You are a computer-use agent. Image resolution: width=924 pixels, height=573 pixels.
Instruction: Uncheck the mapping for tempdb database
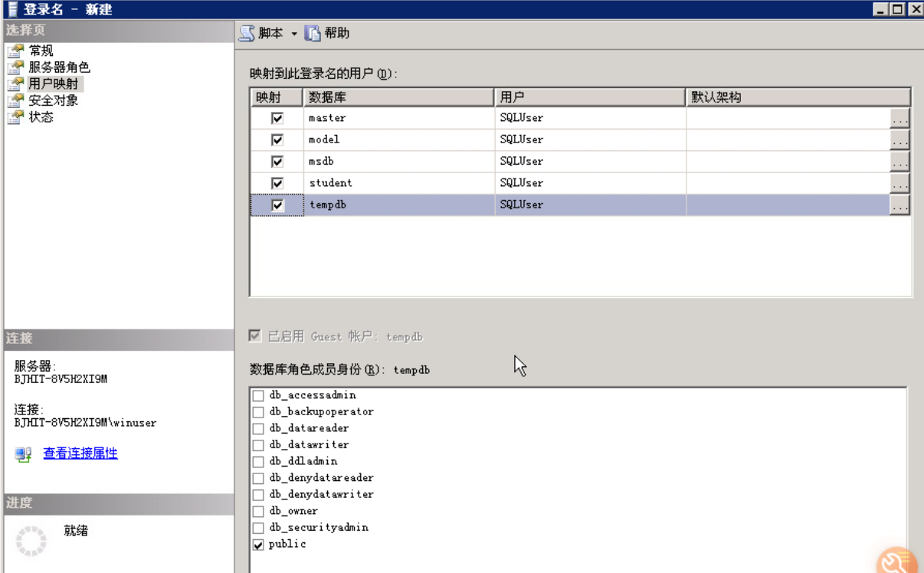click(x=277, y=205)
